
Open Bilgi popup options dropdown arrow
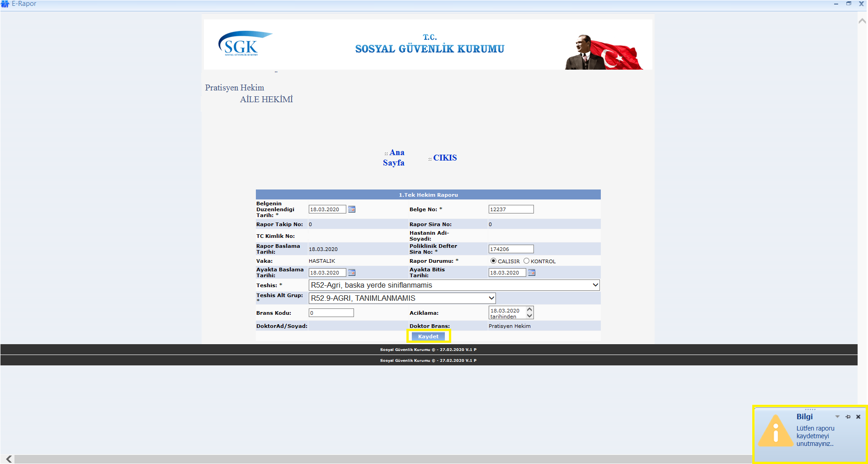click(x=837, y=417)
